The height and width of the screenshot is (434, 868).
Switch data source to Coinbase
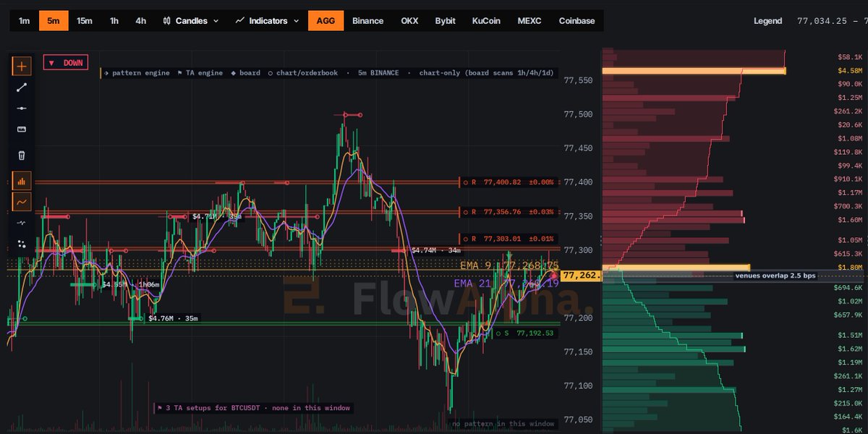coord(577,21)
